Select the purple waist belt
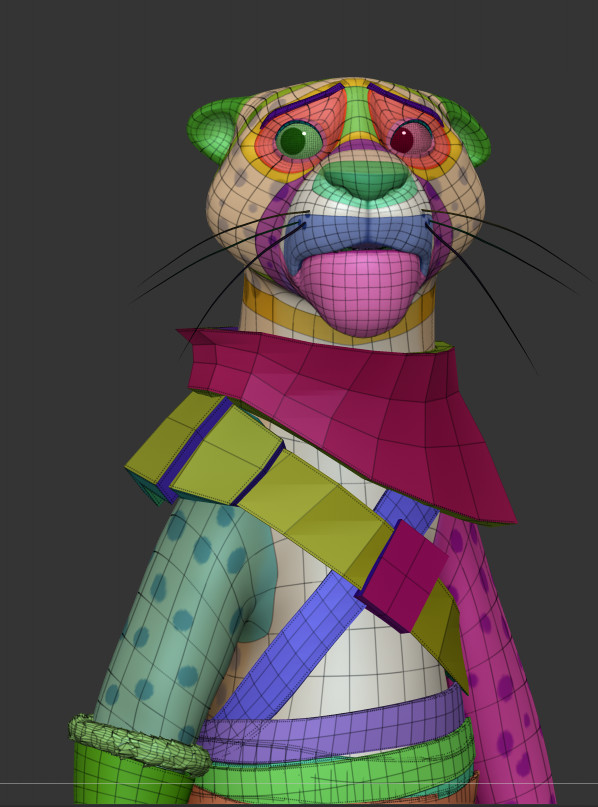 tap(335, 728)
